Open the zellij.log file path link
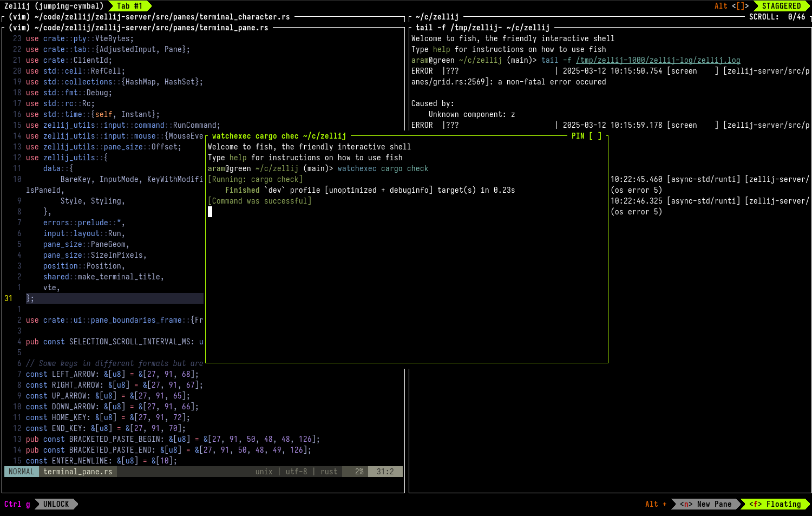 coord(658,60)
